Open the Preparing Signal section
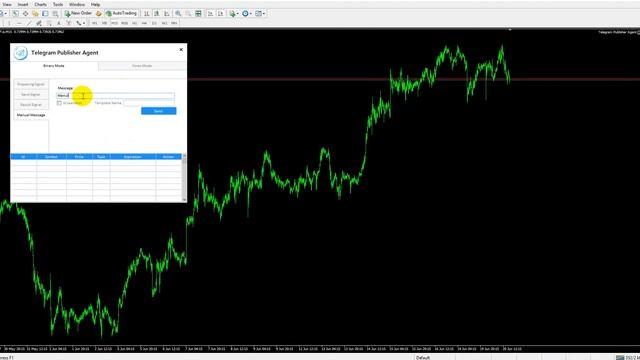Viewport: 640px width, 360px height. tap(31, 84)
